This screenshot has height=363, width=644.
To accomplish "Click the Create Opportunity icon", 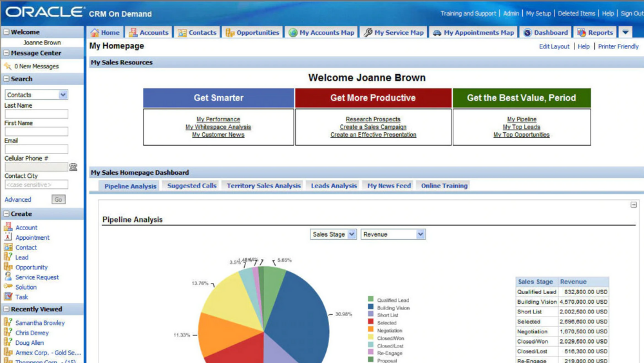I will tap(8, 267).
